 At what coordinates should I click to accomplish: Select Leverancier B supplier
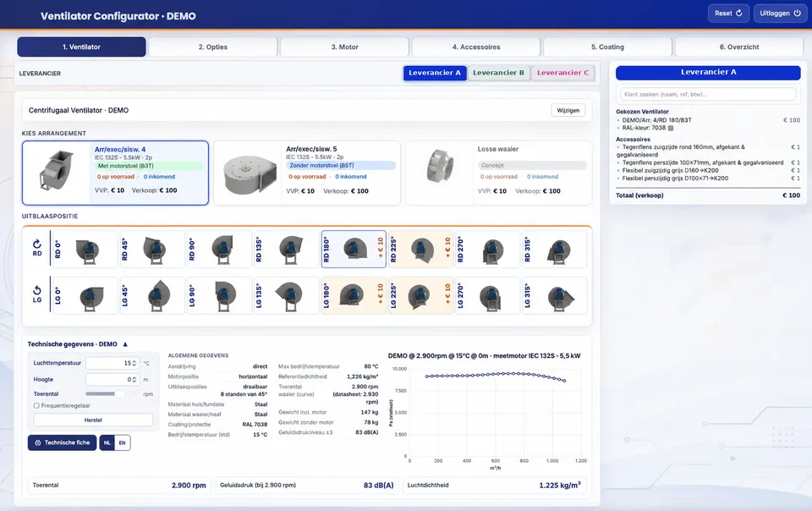(499, 73)
